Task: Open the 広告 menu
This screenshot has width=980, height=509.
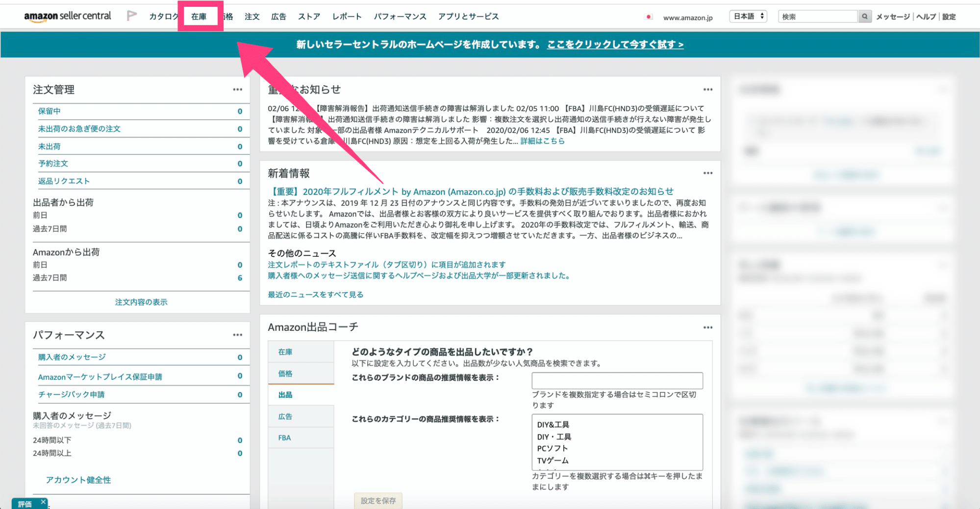Action: 278,17
